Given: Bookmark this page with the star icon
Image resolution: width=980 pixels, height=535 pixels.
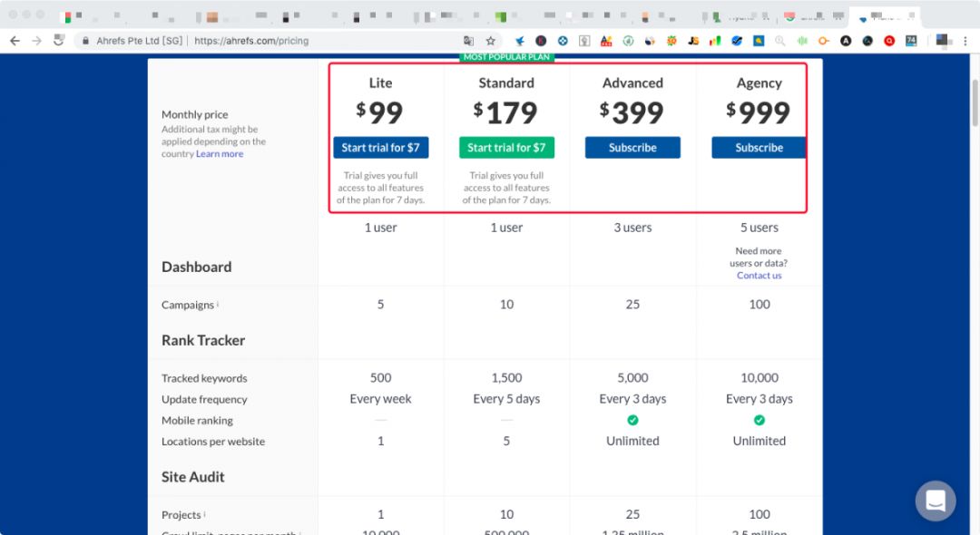Looking at the screenshot, I should click(x=491, y=41).
